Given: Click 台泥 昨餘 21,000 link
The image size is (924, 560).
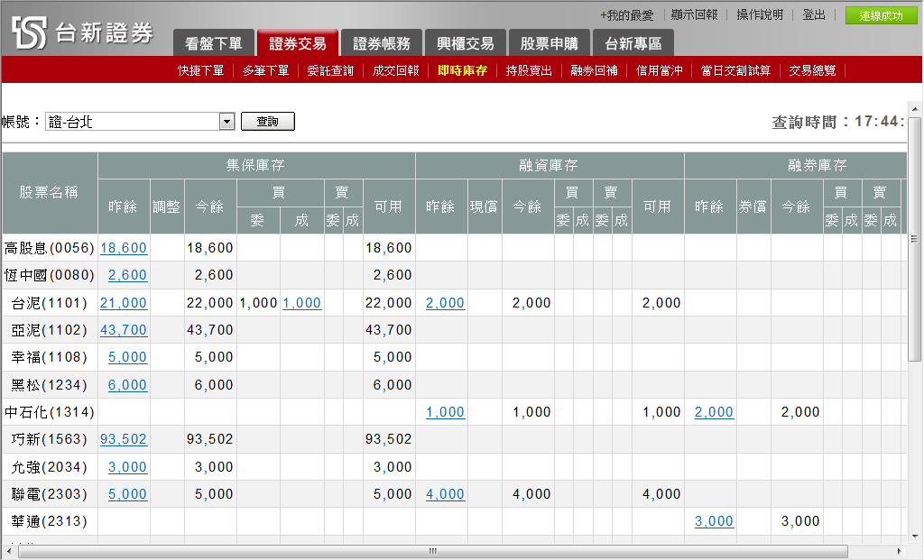Looking at the screenshot, I should click(x=124, y=303).
